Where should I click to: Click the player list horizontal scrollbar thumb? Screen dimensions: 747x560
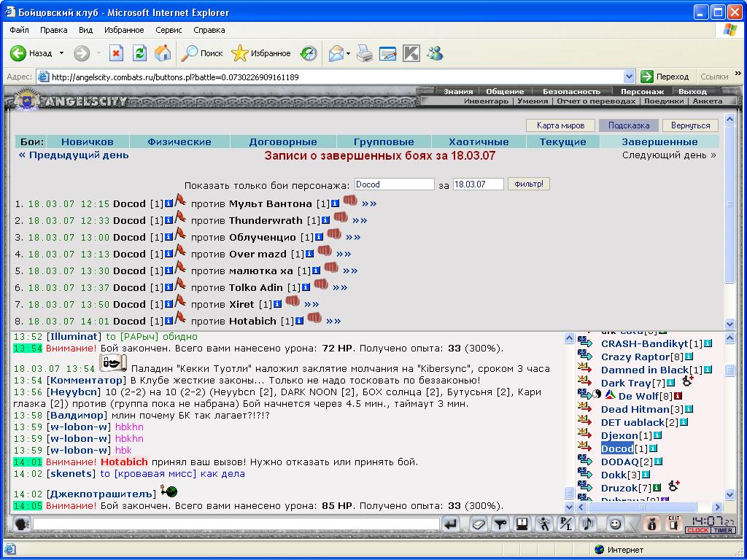pos(642,507)
